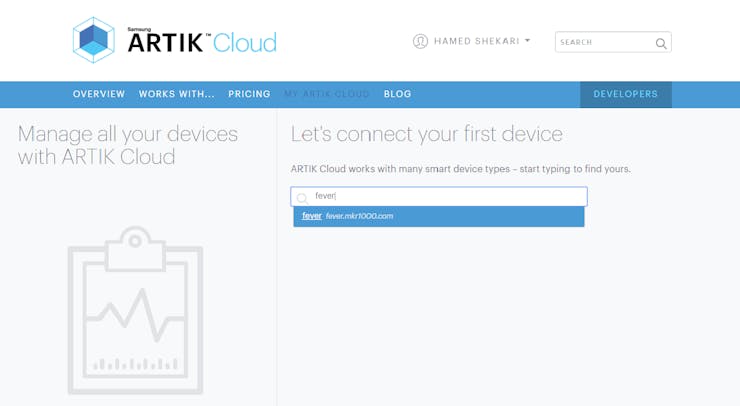This screenshot has width=740, height=406.
Task: Click the magnifier icon in header search
Action: tap(661, 43)
